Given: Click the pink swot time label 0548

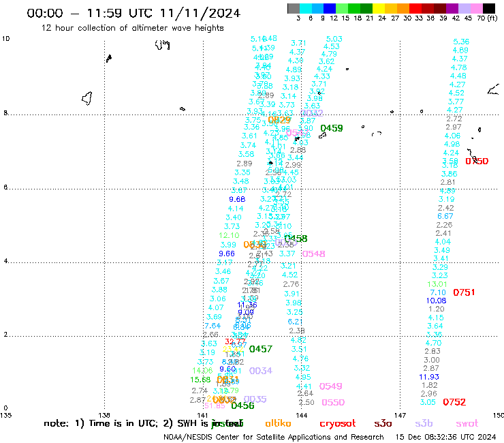Looking at the screenshot, I should 313,254.
